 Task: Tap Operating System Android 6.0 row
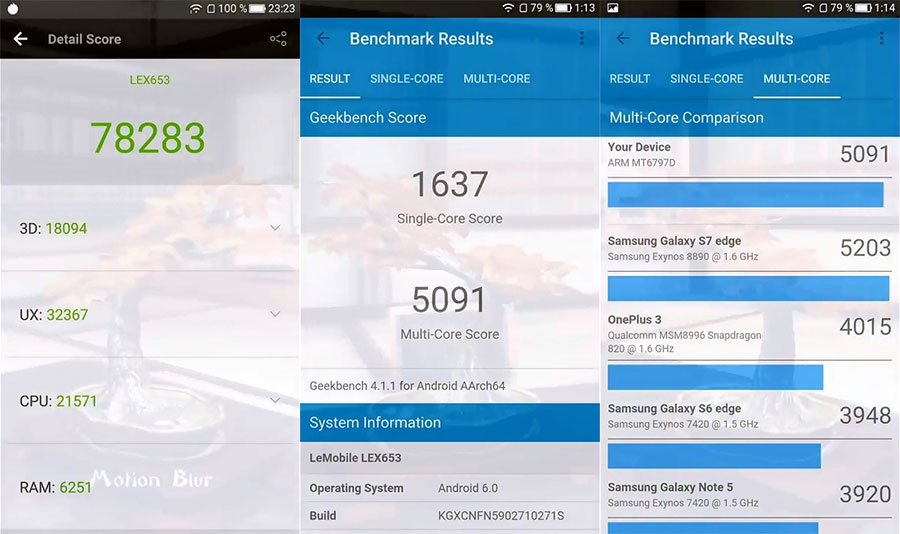[449, 488]
